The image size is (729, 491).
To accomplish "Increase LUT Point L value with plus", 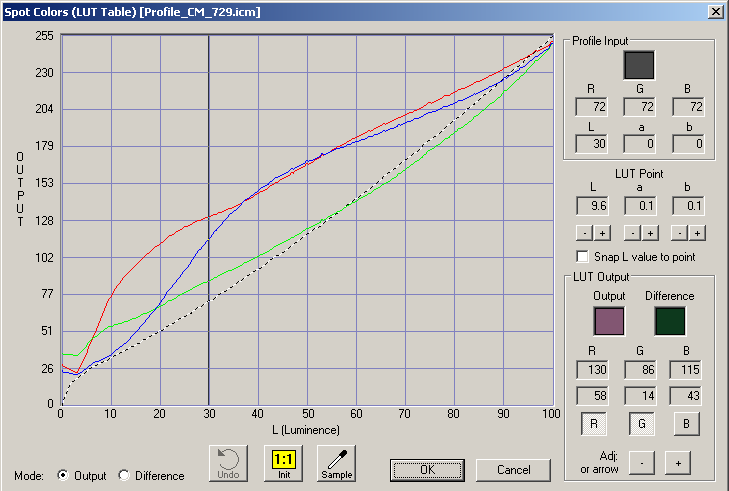I will [602, 233].
